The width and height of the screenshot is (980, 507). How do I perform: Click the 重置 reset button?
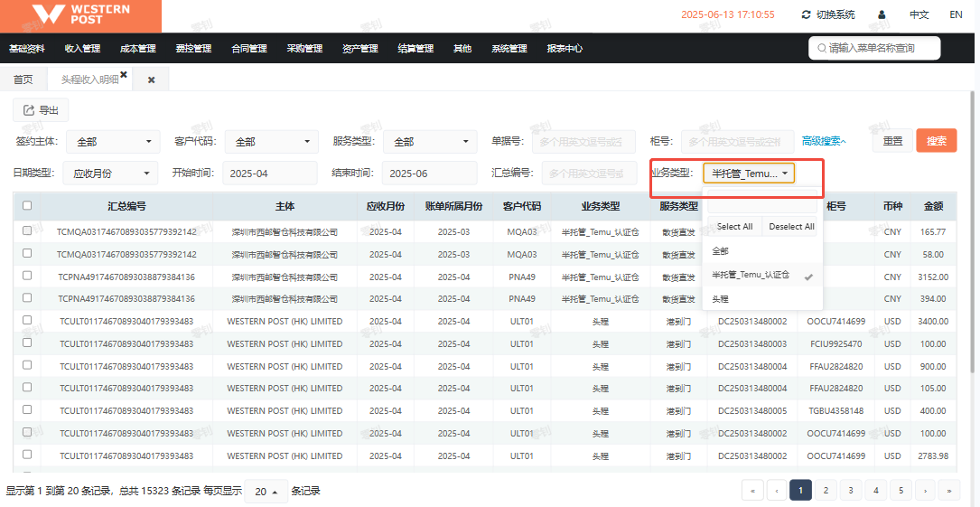tap(892, 141)
